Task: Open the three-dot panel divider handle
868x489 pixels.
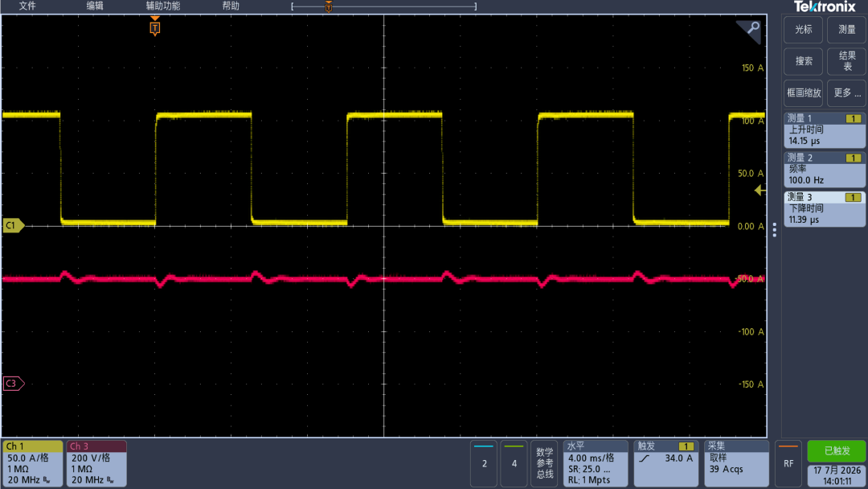Action: (775, 230)
